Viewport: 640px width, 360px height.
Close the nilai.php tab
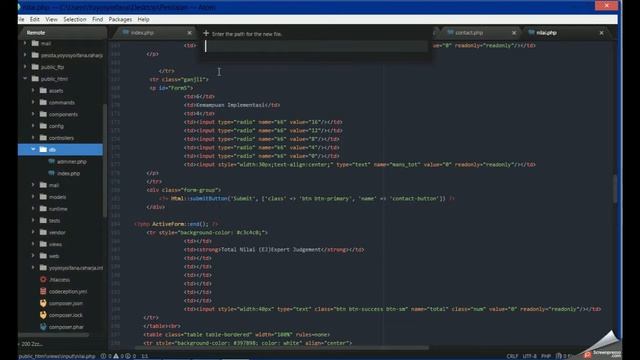(601, 33)
